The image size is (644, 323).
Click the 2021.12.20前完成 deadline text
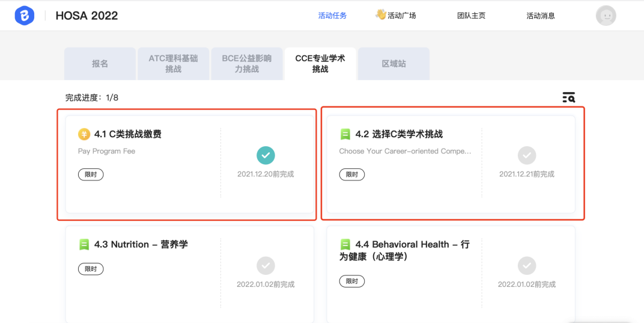coord(266,174)
